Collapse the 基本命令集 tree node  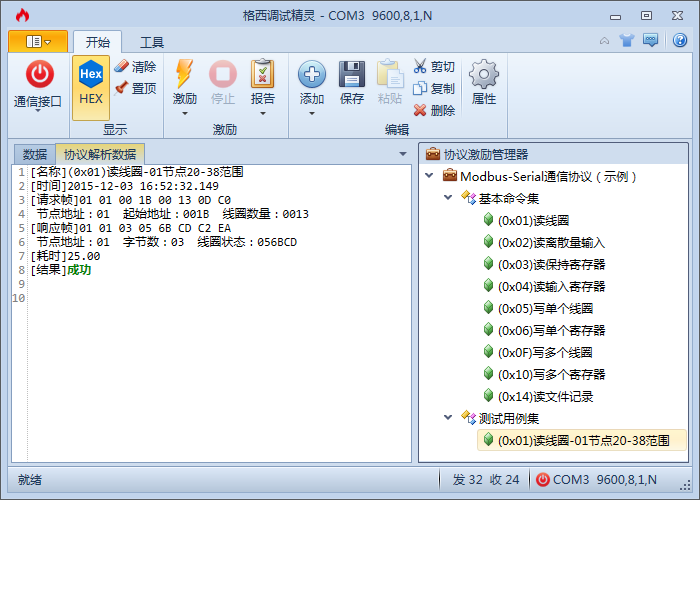click(x=448, y=197)
